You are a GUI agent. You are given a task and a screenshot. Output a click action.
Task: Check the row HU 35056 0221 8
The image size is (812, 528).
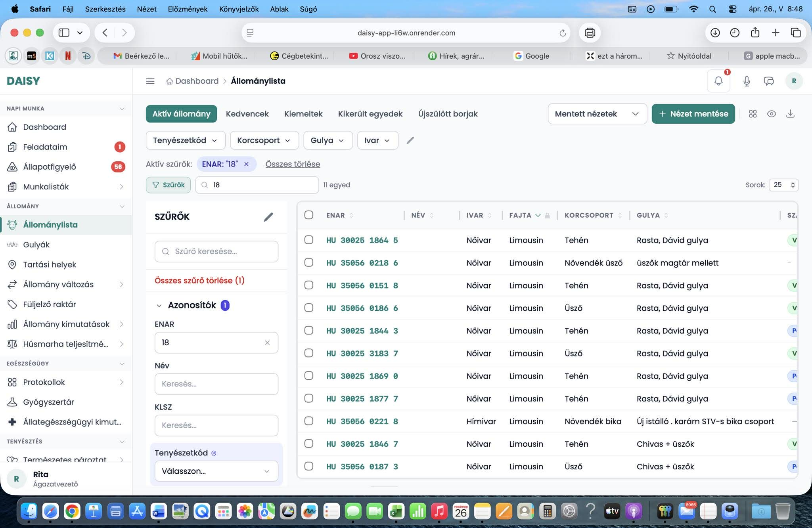tap(309, 421)
